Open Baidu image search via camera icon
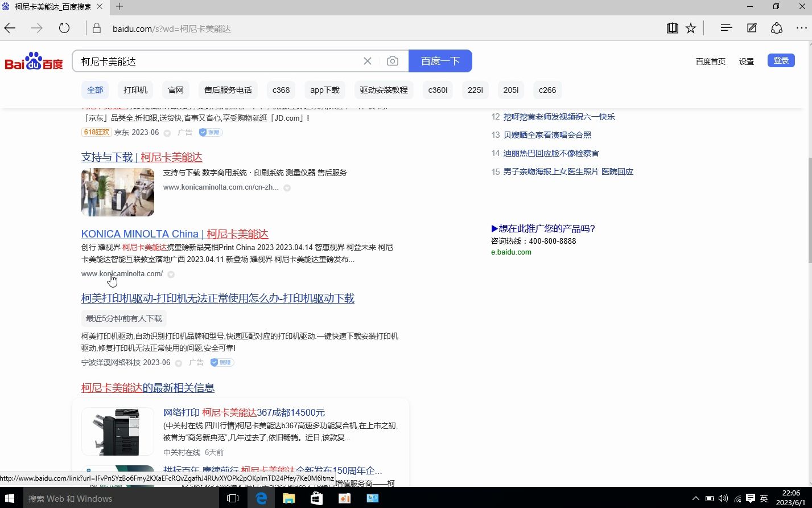 tap(392, 60)
